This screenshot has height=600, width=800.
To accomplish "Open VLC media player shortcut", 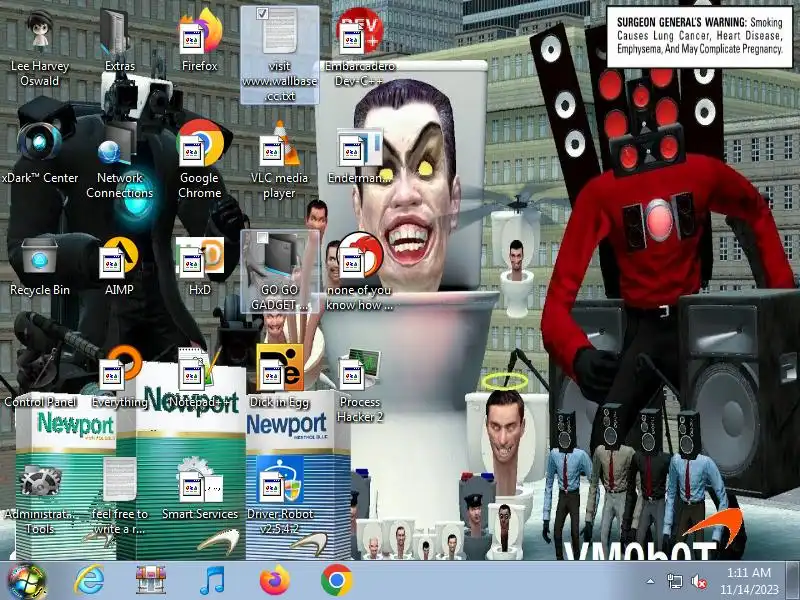I will 279,160.
